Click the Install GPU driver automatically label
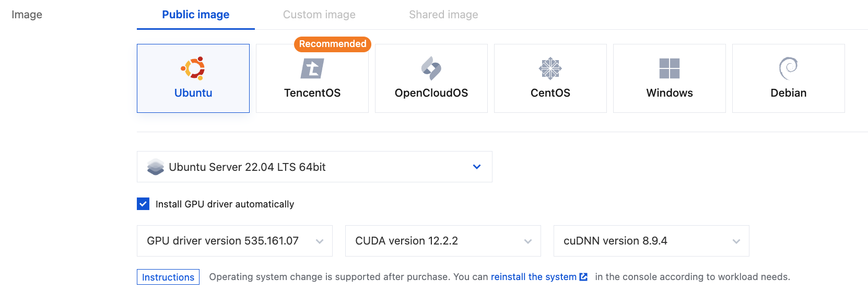Screen dimensions: 868x302 (225, 204)
